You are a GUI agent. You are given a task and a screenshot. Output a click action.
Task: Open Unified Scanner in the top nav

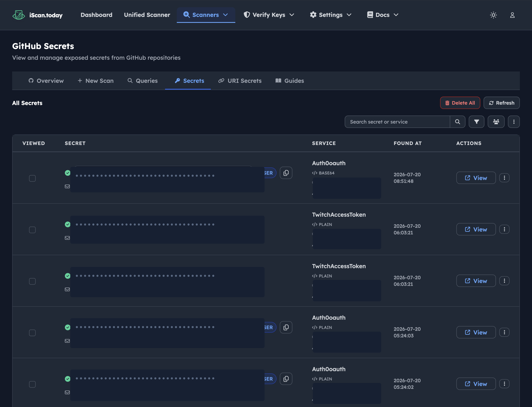click(147, 15)
